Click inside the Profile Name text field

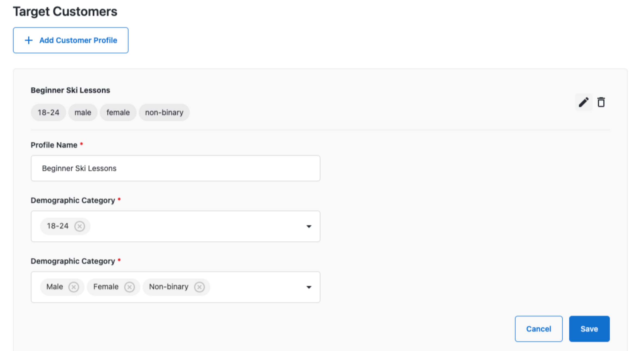tap(175, 168)
